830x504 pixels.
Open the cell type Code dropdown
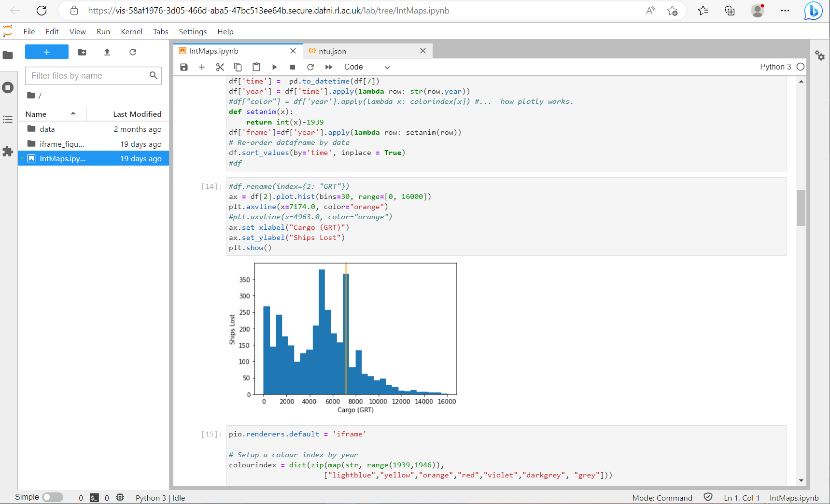[x=366, y=67]
